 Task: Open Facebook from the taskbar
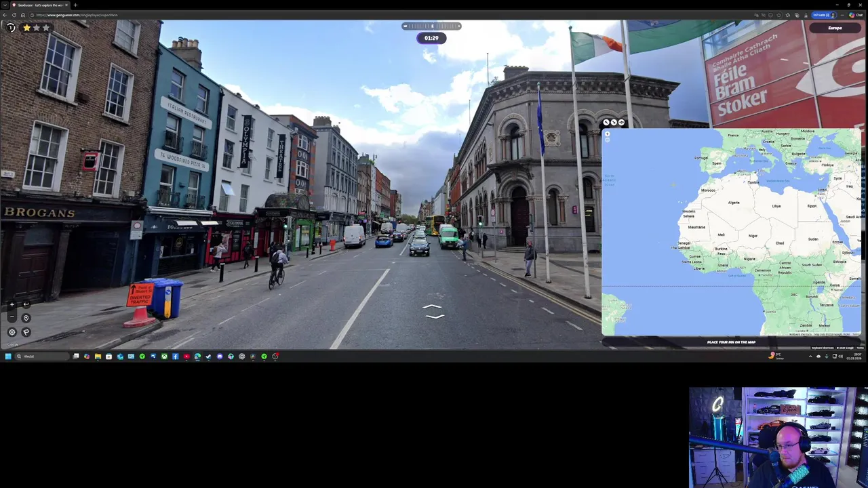[175, 356]
